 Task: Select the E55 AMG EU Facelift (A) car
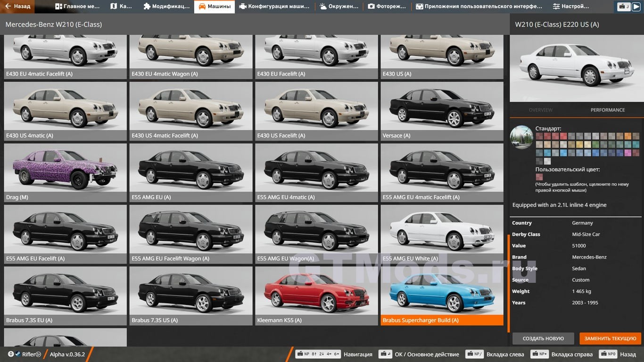click(66, 234)
